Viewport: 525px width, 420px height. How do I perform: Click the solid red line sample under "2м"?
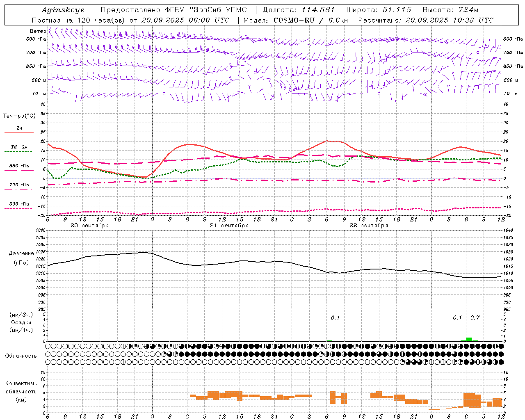pos(19,133)
